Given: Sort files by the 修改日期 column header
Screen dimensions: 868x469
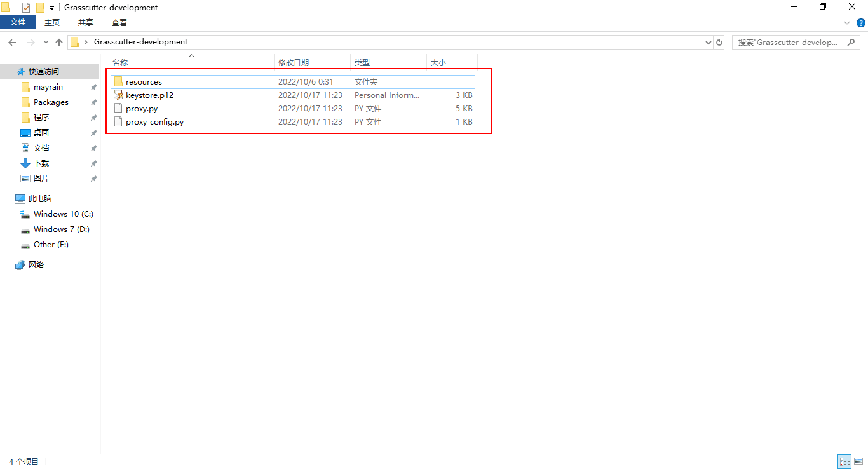Looking at the screenshot, I should tap(294, 62).
